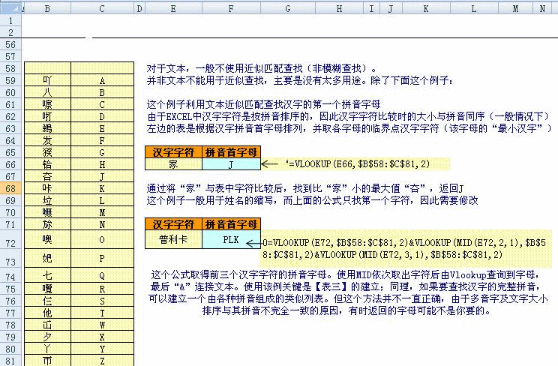Click the long VLOOKUP MID formula text box
558x366 pixels.
(x=406, y=249)
